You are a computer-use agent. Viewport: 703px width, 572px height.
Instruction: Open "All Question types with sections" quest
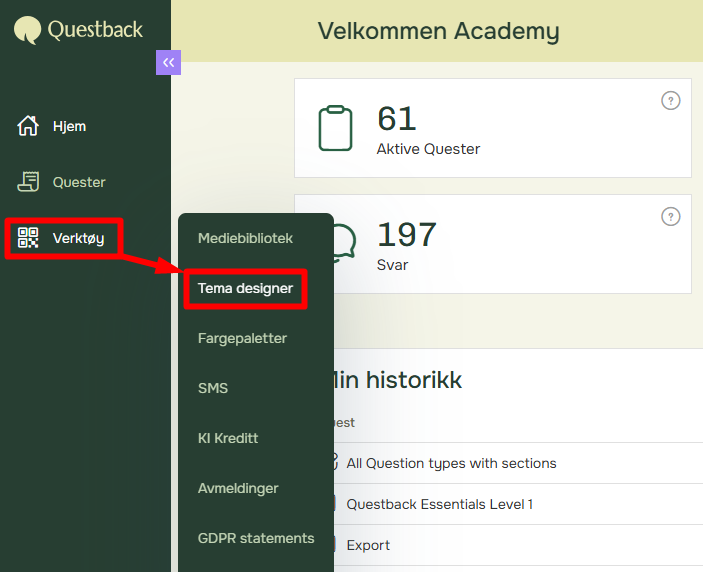click(x=451, y=463)
